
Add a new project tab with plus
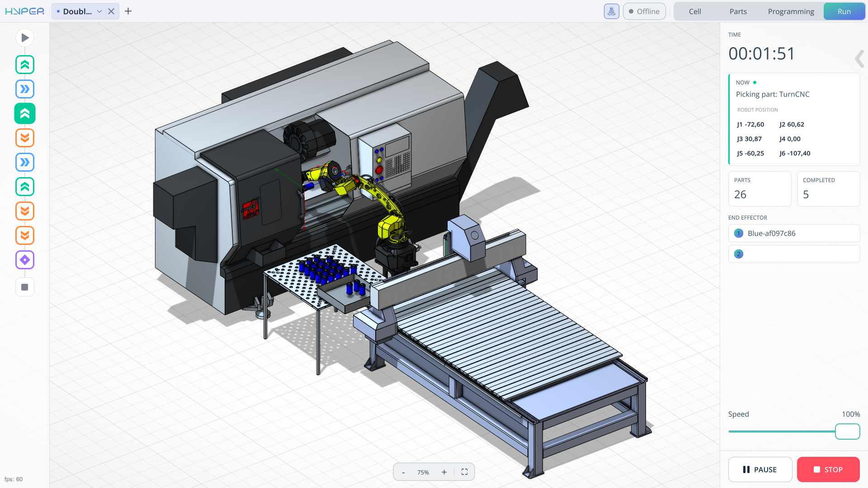128,11
